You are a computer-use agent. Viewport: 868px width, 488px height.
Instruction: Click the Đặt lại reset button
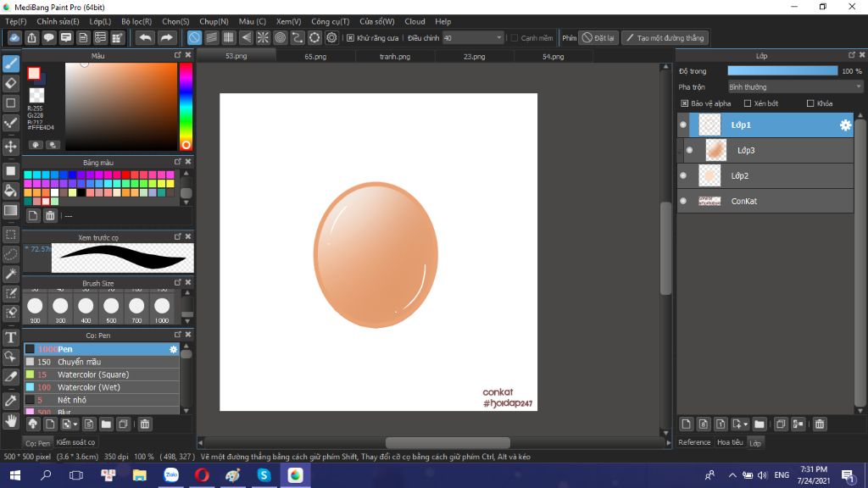pos(598,38)
